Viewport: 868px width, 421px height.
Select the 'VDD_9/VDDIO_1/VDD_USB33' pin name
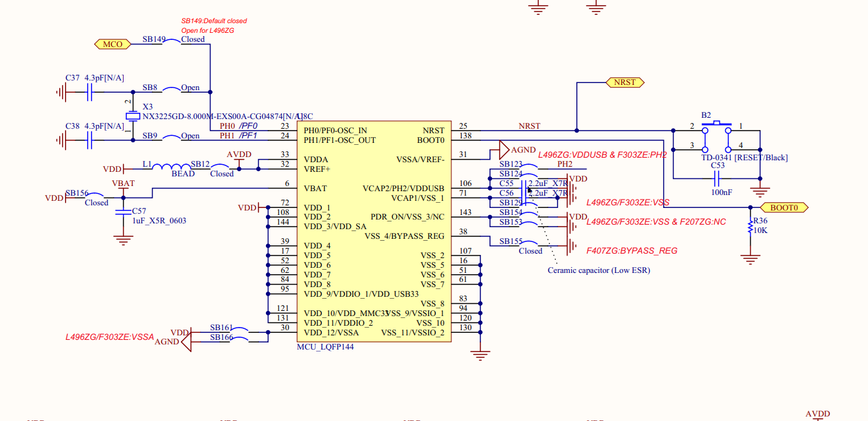pos(361,294)
